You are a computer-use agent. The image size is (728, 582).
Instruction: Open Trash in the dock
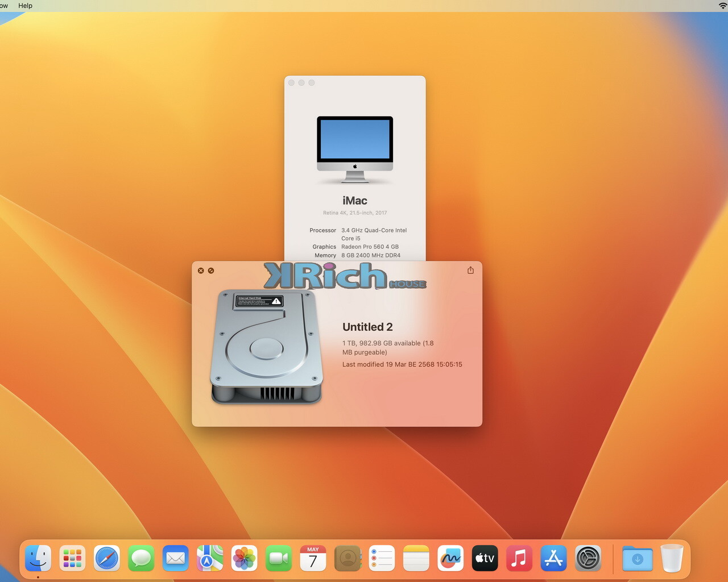click(672, 559)
